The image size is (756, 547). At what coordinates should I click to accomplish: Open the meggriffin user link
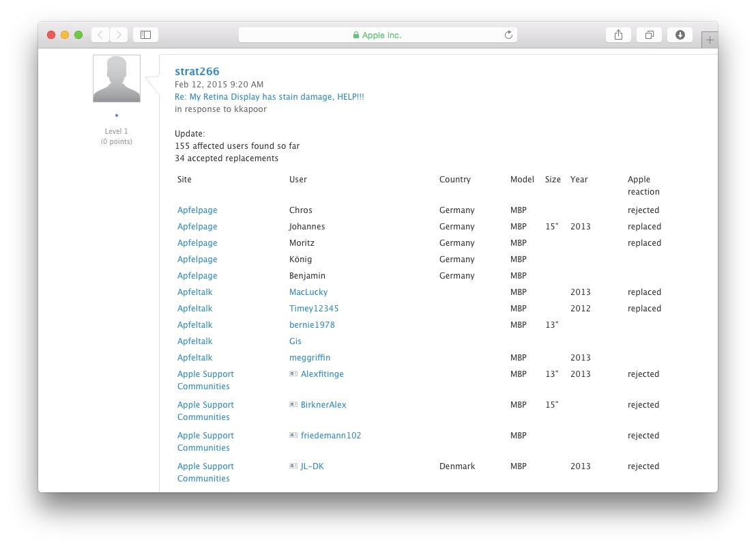click(310, 358)
